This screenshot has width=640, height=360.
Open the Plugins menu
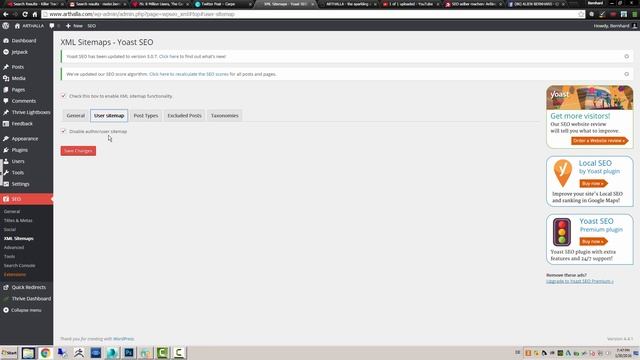click(19, 150)
